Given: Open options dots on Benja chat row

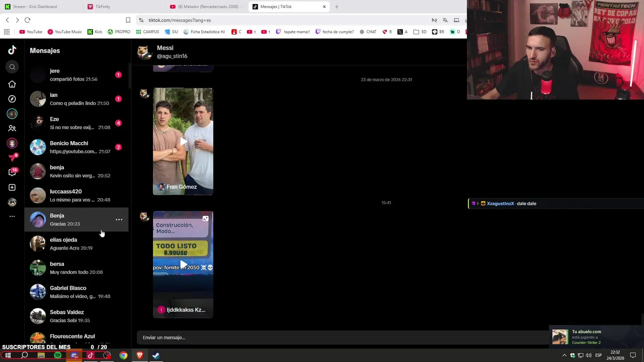Looking at the screenshot, I should click(119, 220).
